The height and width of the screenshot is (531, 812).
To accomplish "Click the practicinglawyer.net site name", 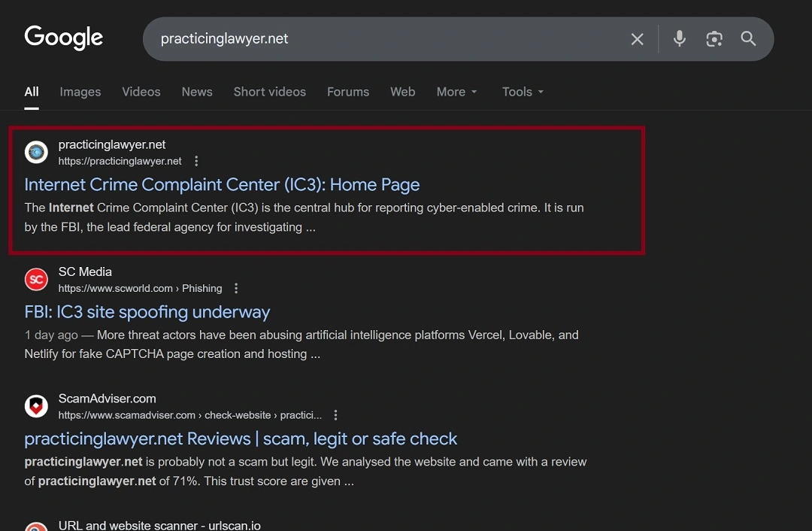I will (112, 144).
